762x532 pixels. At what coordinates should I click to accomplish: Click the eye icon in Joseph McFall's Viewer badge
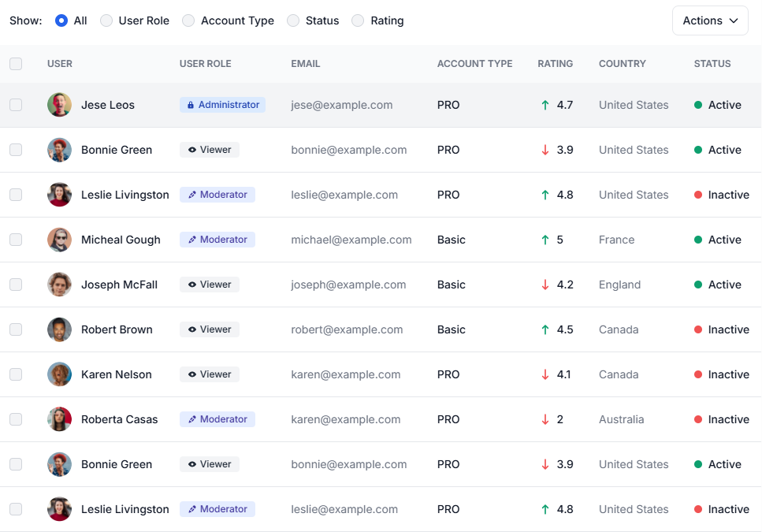pyautogui.click(x=191, y=285)
